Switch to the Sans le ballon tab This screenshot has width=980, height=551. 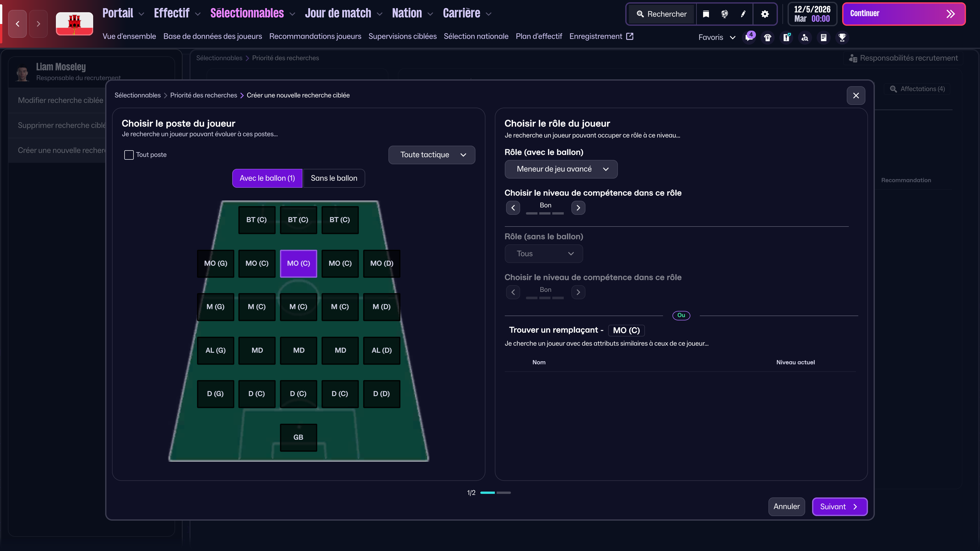(334, 178)
